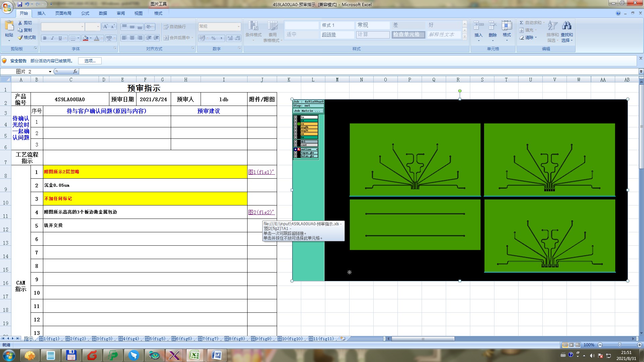
Task: Click the Delete cells icon
Action: click(x=492, y=25)
